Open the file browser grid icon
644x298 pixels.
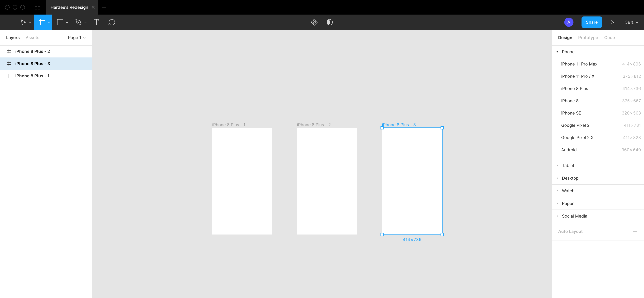(x=38, y=7)
